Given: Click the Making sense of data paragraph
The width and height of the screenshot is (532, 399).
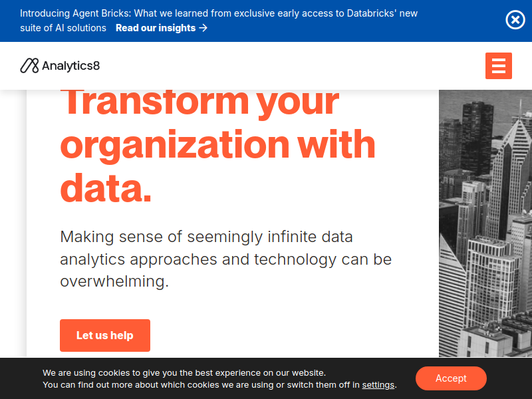Looking at the screenshot, I should click(225, 259).
